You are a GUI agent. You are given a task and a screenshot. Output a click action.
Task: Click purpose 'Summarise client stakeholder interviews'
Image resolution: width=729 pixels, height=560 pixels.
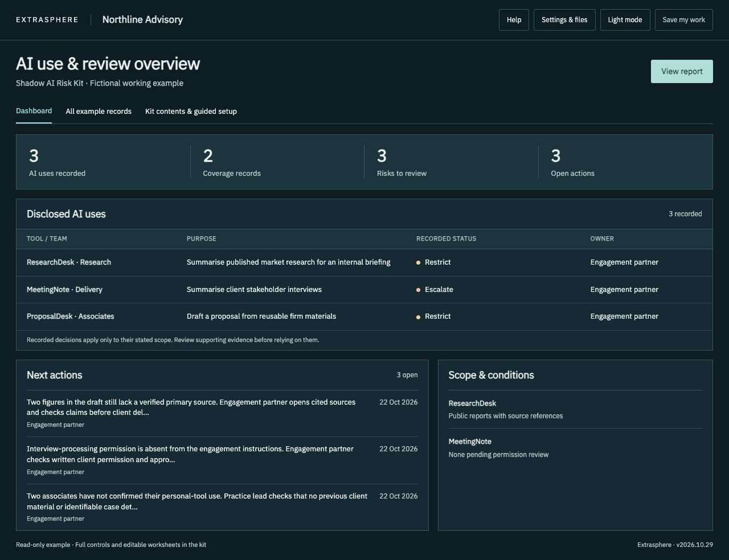(254, 290)
